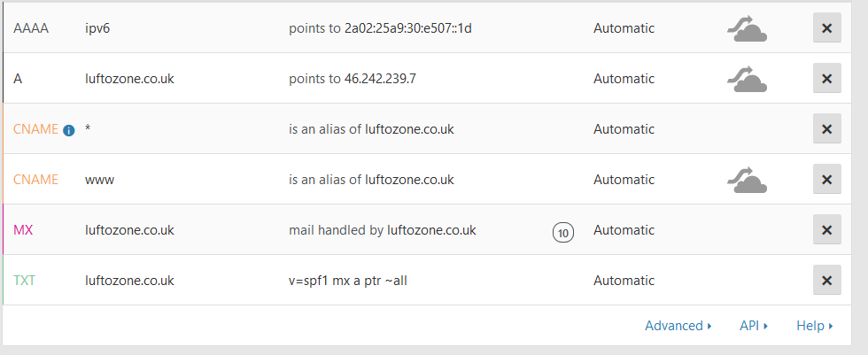The height and width of the screenshot is (355, 868).
Task: Delete the AAAA ipv6 record
Action: (x=826, y=28)
